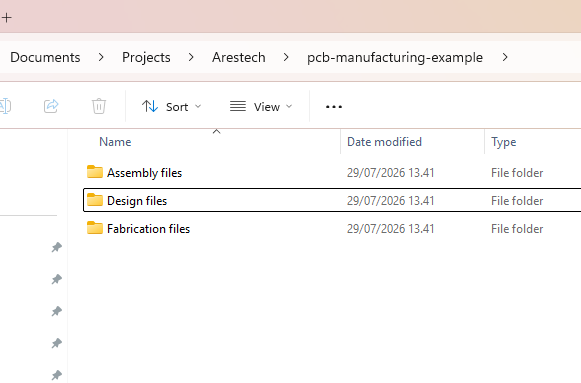Click the Assembly files folder name

pyautogui.click(x=145, y=173)
